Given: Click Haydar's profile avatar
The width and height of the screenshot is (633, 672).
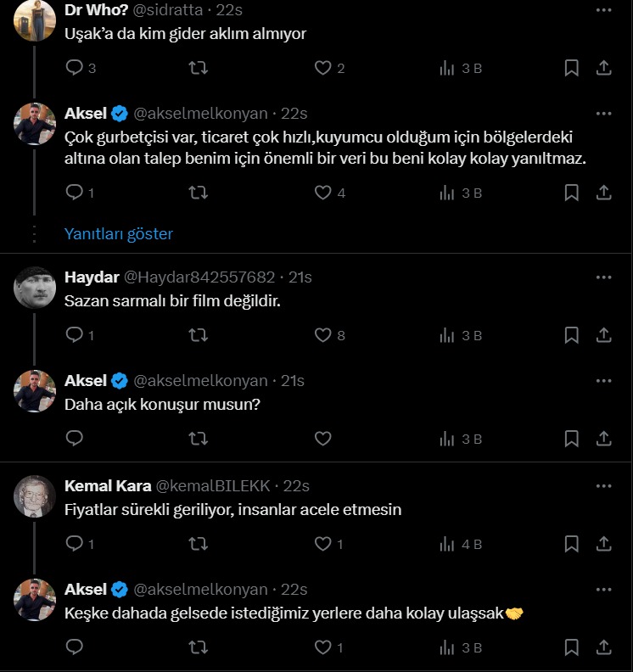Looking at the screenshot, I should pos(35,288).
